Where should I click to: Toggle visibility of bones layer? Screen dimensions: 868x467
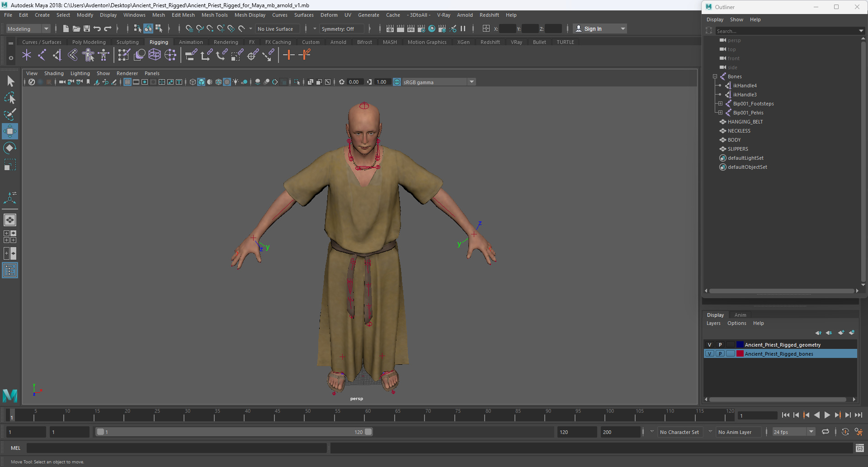(x=709, y=354)
